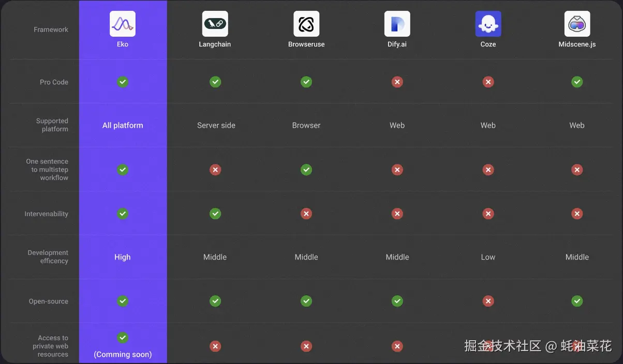The width and height of the screenshot is (623, 364).
Task: Click Coze's Intervenability red cross
Action: (488, 214)
